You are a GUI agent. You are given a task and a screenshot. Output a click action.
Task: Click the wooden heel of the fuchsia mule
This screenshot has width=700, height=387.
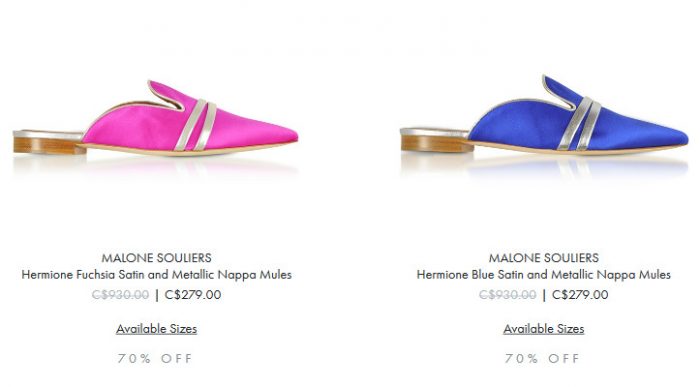49,146
